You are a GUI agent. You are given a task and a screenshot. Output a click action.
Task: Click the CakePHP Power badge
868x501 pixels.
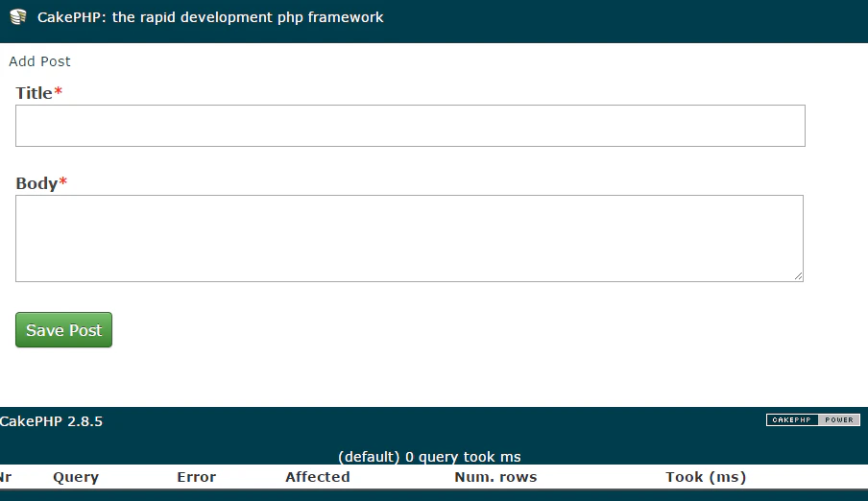tap(812, 419)
